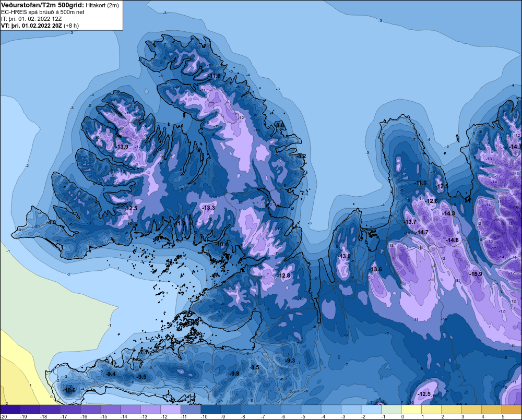Click the '5' legend scale label
The height and width of the screenshot is (420, 522).
coord(503,417)
